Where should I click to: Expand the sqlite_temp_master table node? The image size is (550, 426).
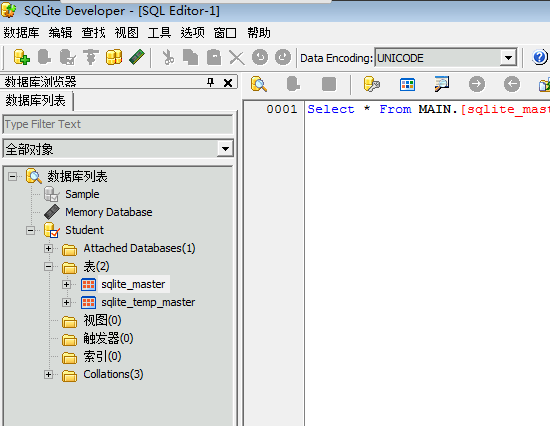point(66,302)
